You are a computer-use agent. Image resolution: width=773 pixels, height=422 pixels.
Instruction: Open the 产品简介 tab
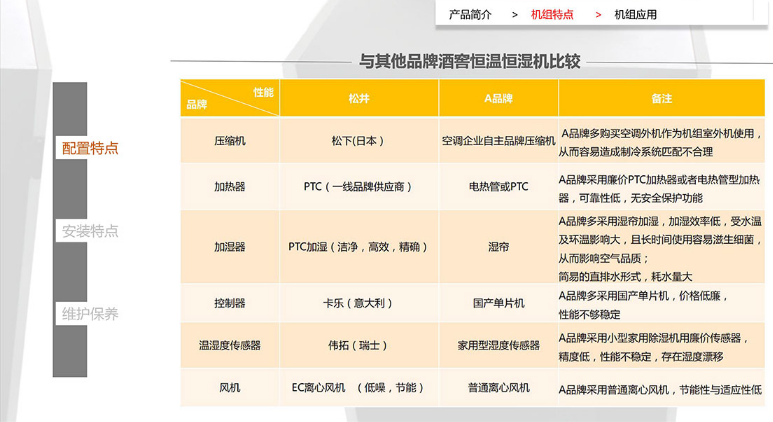click(469, 14)
